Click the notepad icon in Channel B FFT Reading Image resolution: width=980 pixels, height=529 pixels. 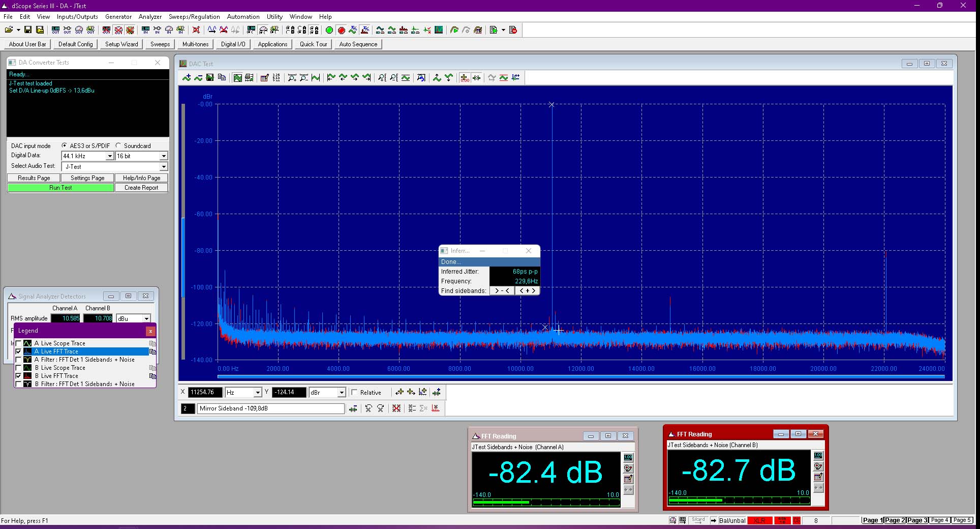tap(818, 477)
